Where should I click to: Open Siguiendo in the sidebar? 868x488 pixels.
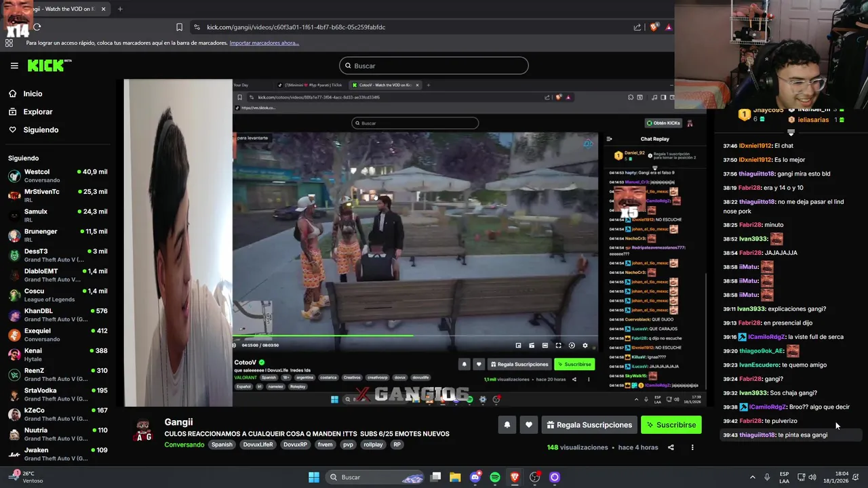pos(41,129)
